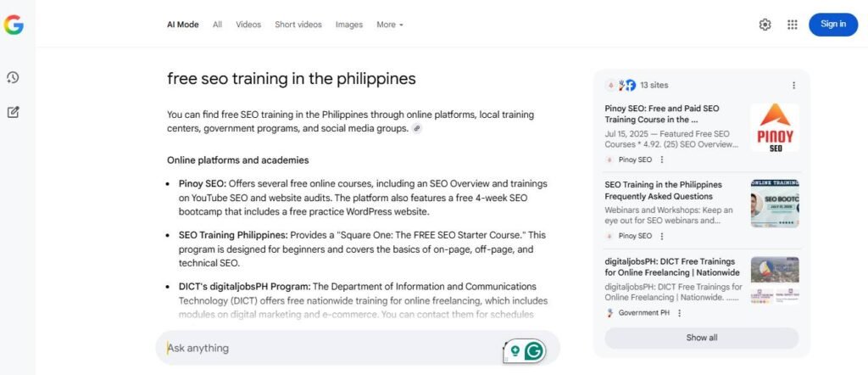Open options for the second Pinoy SEO source
Viewport: 868px width, 375px height.
[x=661, y=236]
